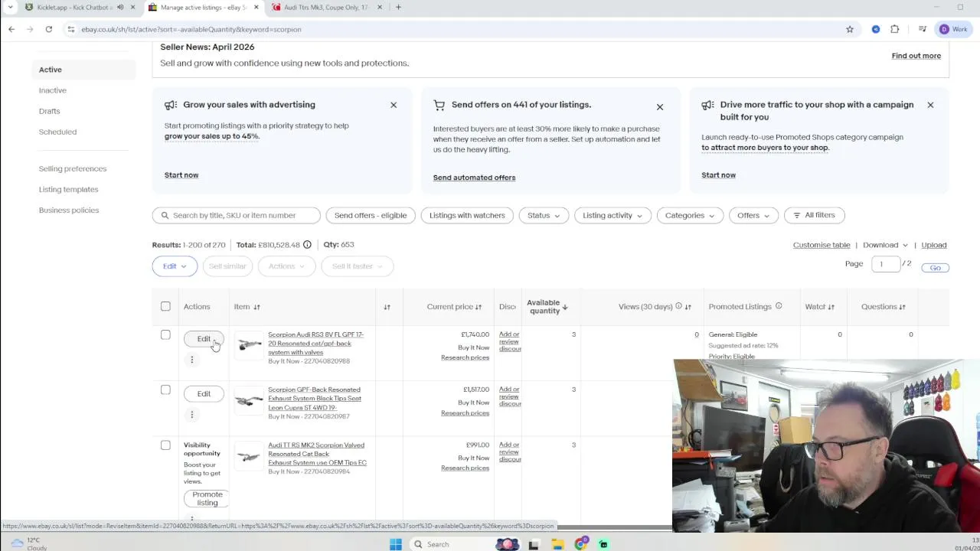
Task: Open a new browser tab
Action: (398, 7)
